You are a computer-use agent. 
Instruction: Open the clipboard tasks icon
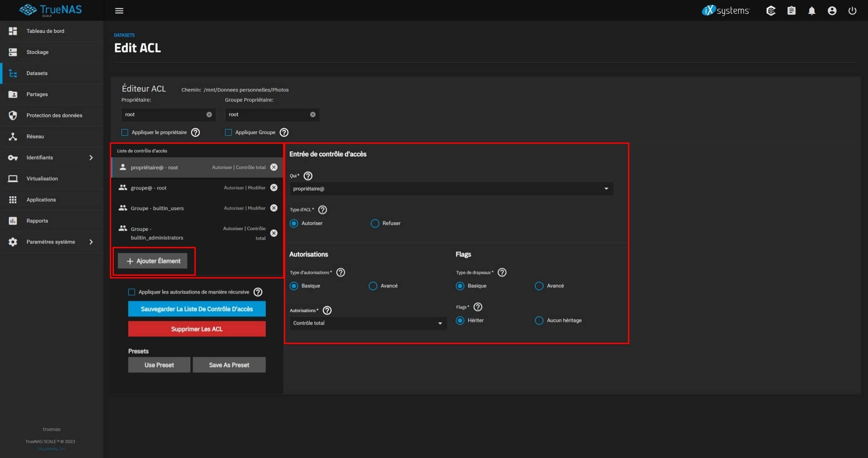tap(791, 11)
